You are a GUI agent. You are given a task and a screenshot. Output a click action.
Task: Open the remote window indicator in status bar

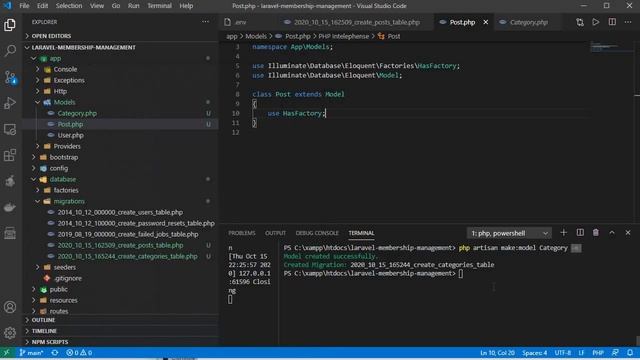(7, 353)
